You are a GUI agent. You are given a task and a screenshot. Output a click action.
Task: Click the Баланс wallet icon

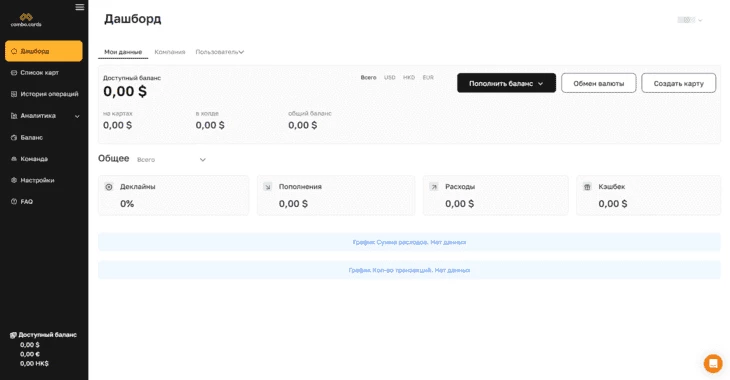[x=14, y=137]
